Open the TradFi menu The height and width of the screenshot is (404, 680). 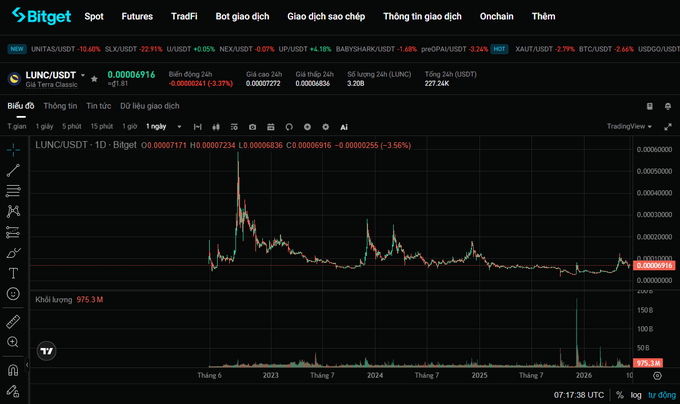pyautogui.click(x=184, y=16)
